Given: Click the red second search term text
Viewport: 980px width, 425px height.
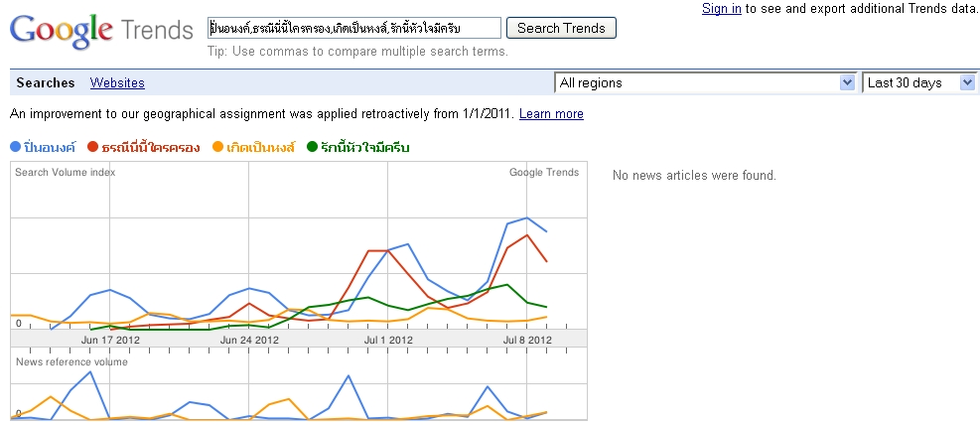Looking at the screenshot, I should (151, 147).
